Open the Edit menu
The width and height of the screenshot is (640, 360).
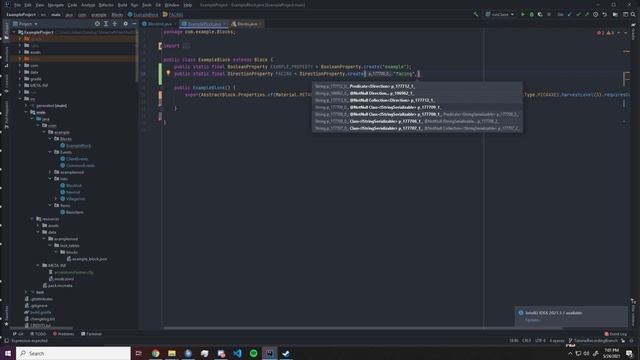click(28, 5)
